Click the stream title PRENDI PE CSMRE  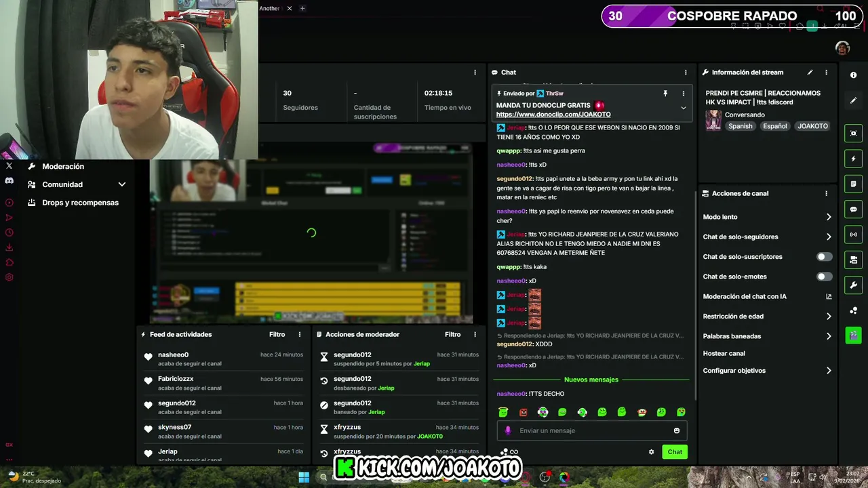tap(763, 98)
